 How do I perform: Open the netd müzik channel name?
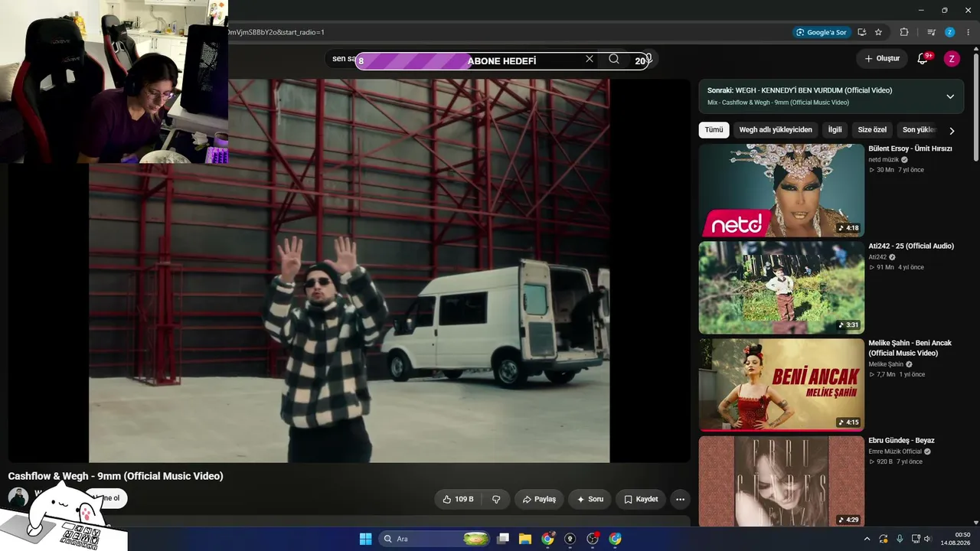coord(884,160)
